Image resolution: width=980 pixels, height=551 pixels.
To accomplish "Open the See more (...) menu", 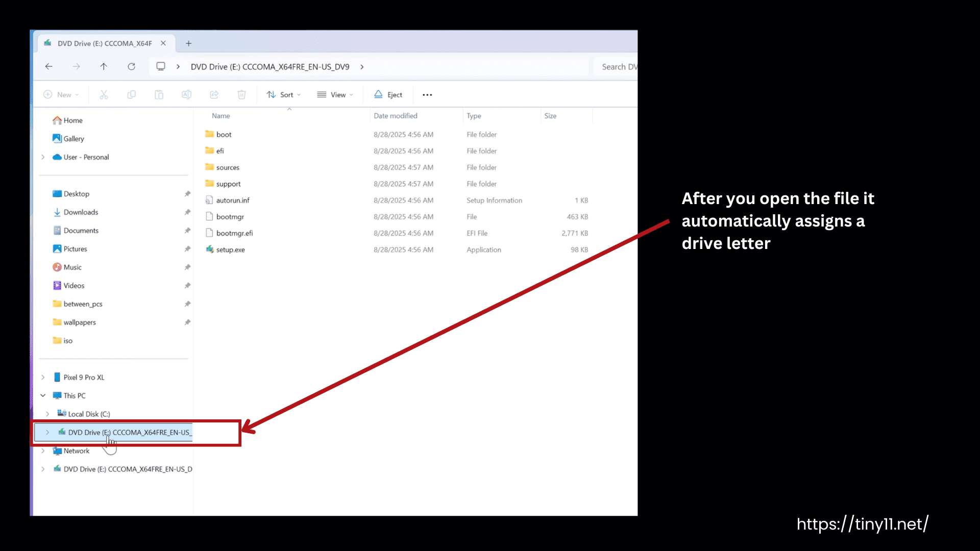I will [427, 94].
